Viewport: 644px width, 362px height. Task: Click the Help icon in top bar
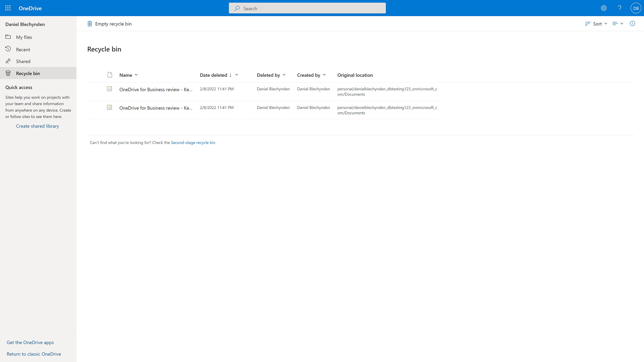tap(620, 8)
